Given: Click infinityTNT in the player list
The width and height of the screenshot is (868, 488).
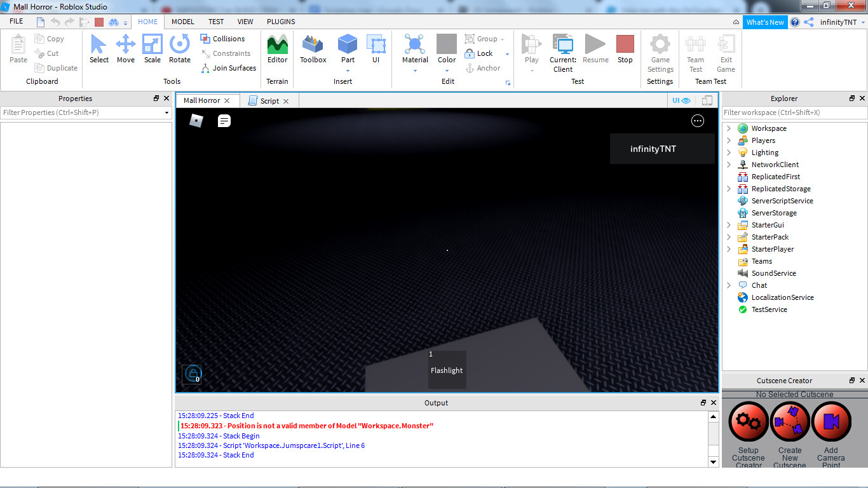Looking at the screenshot, I should pos(662,149).
